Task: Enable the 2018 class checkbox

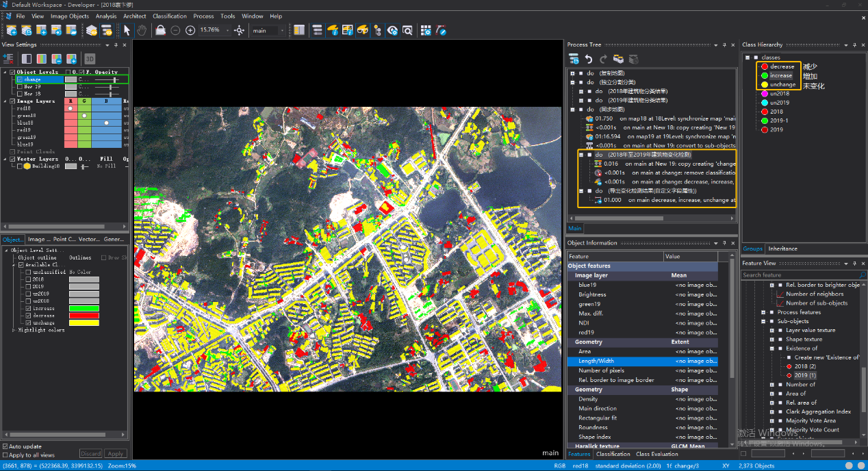Action: (28, 279)
